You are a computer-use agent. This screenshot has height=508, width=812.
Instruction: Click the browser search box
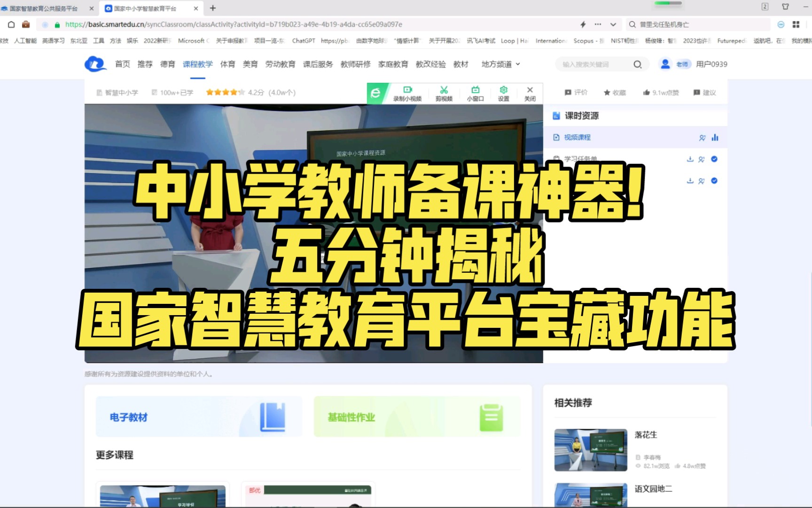click(x=698, y=24)
